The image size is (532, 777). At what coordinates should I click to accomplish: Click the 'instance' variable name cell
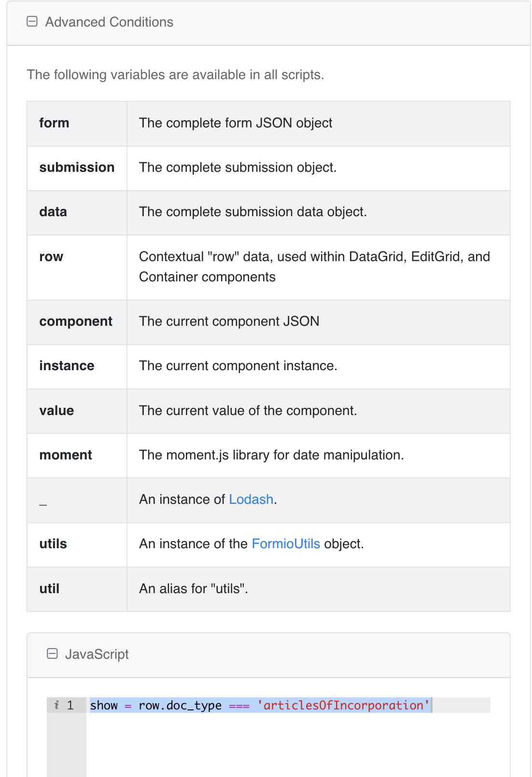[x=77, y=366]
